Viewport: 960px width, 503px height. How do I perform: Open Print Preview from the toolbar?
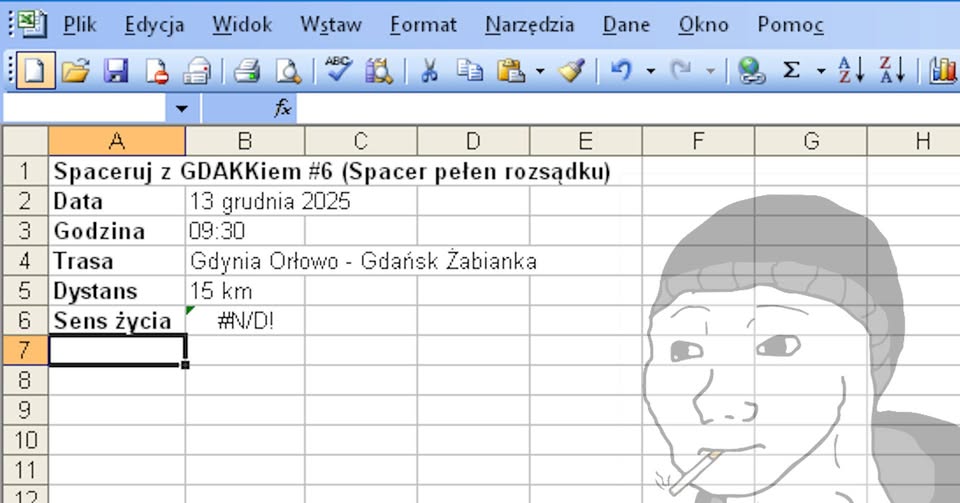pyautogui.click(x=288, y=70)
